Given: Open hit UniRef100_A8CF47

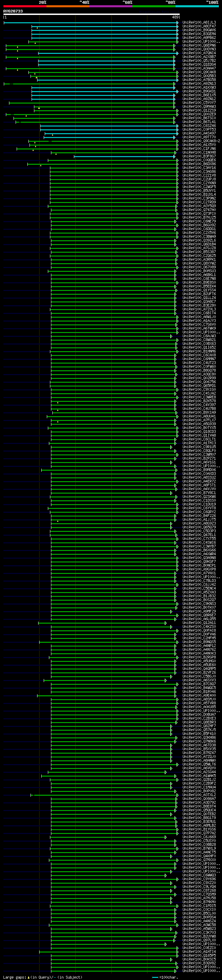Looking at the screenshot, I should 199,26.
